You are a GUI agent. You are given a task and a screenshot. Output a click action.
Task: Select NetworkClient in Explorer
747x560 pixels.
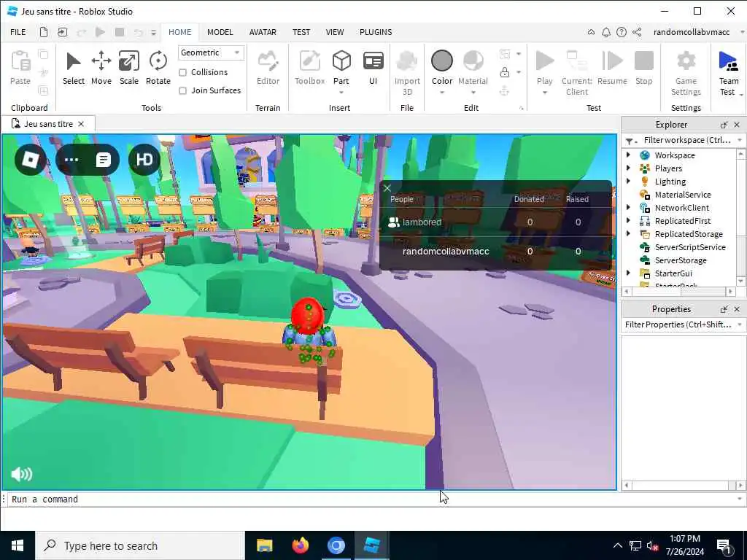[682, 208]
